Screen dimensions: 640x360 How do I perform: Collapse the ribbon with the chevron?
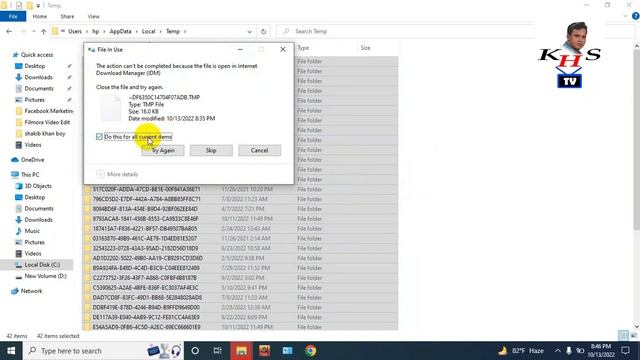[x=626, y=16]
